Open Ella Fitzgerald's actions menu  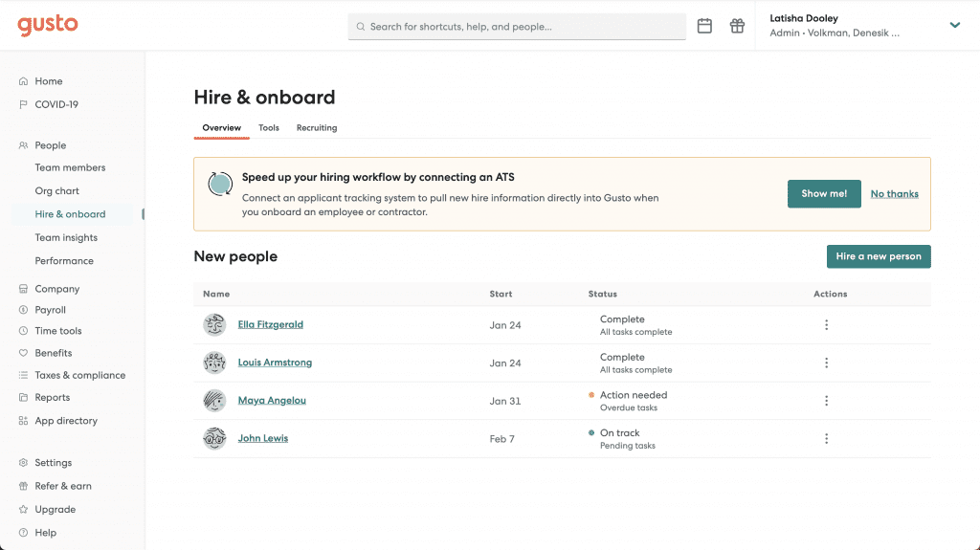tap(826, 325)
